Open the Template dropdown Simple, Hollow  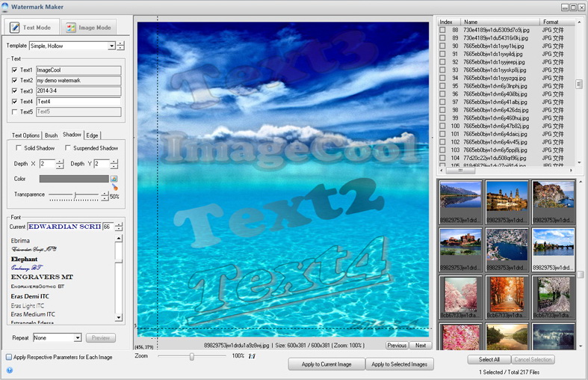pos(72,46)
